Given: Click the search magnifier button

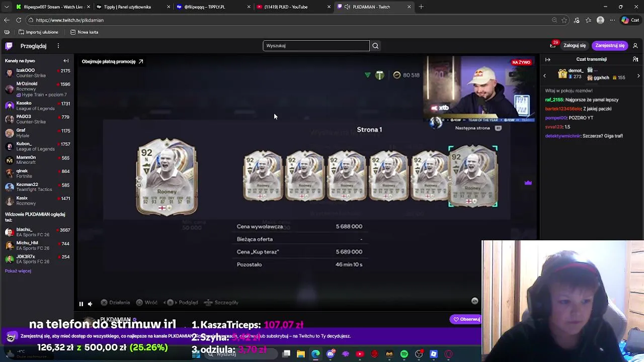Looking at the screenshot, I should point(375,46).
